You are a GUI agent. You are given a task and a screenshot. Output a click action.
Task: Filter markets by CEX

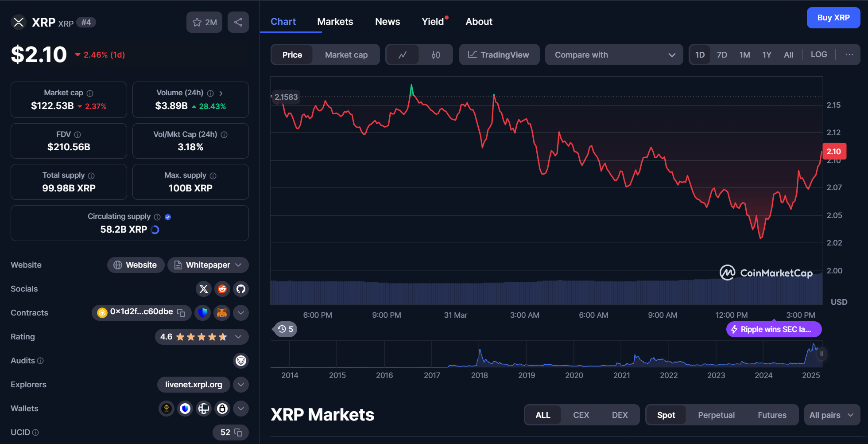click(x=581, y=415)
